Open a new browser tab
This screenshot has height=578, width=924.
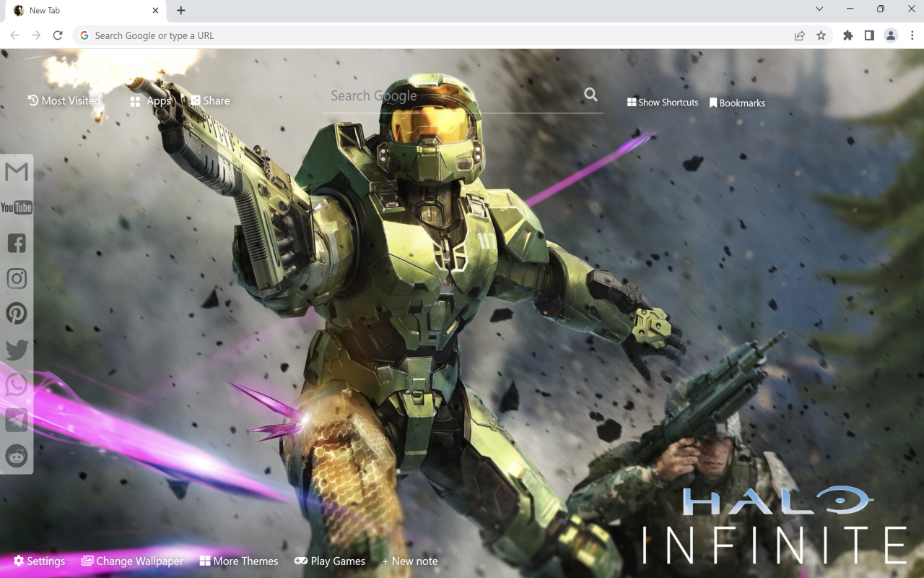(x=180, y=10)
